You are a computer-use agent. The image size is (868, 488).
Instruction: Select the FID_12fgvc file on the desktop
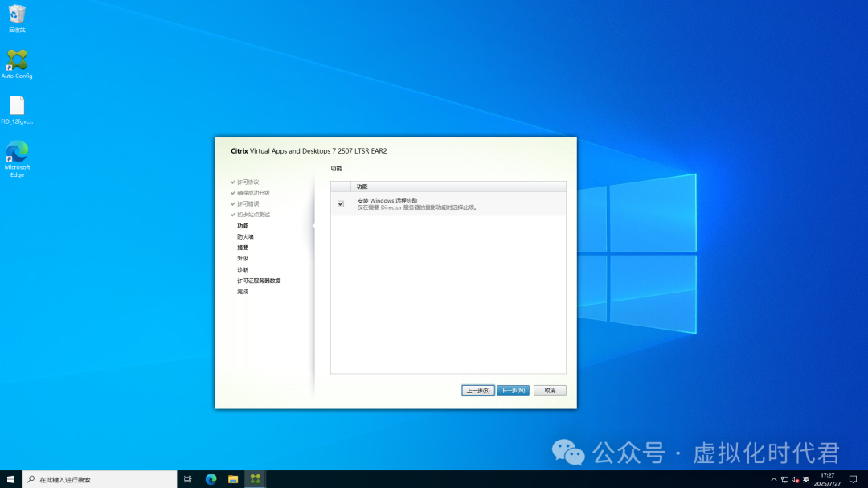17,109
